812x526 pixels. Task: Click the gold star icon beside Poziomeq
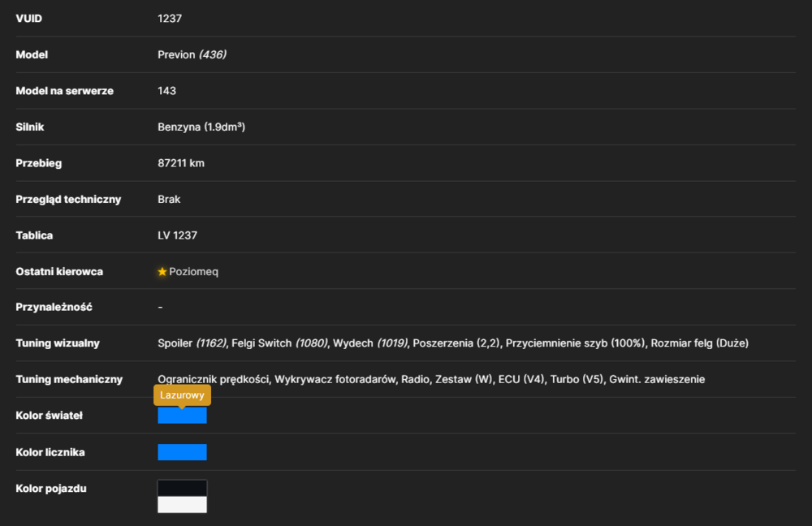coord(162,271)
